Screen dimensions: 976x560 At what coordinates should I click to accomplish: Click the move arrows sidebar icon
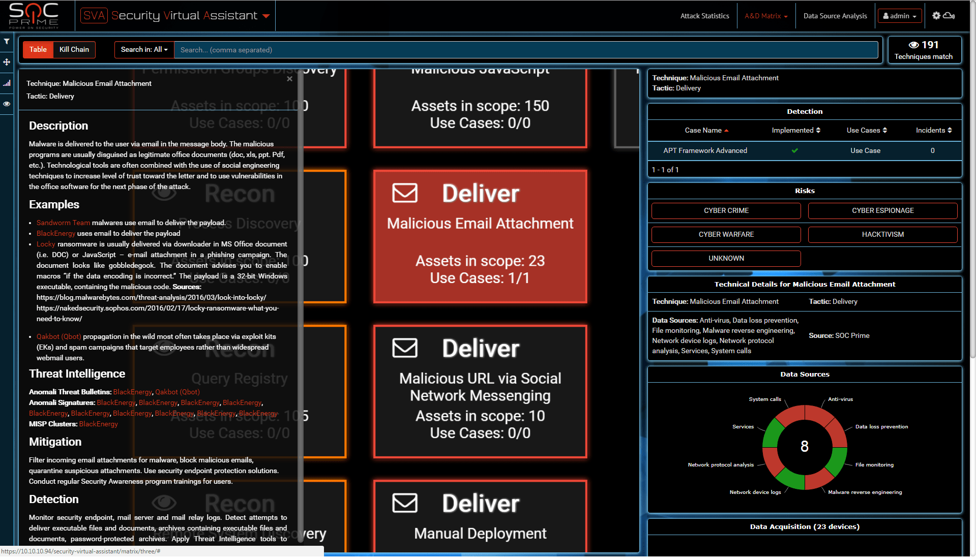pos(7,62)
